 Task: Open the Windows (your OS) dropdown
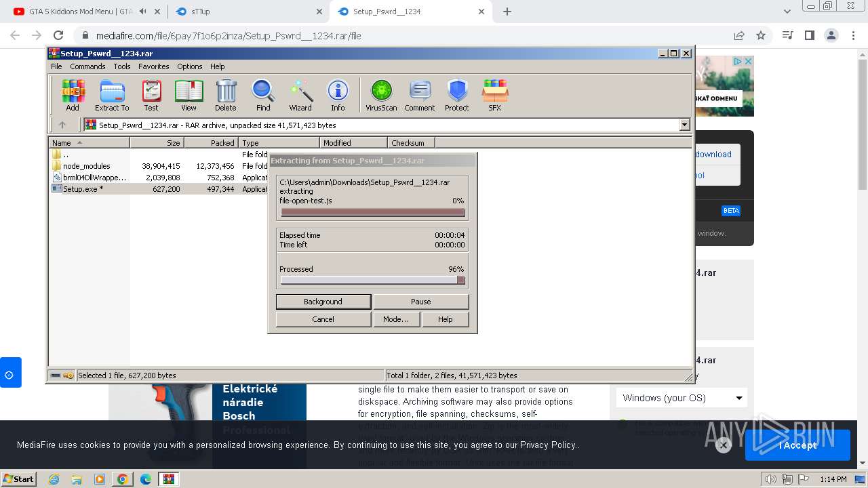coord(682,398)
